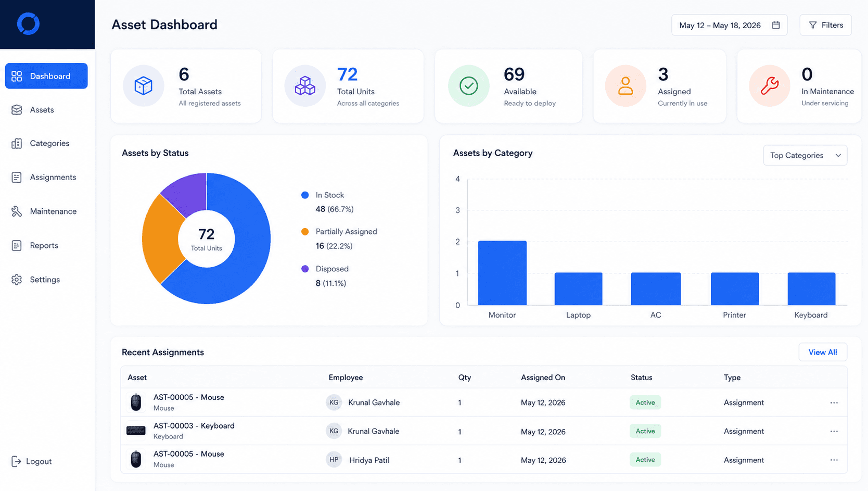Open more options for AST-00003 Keyboard row
The height and width of the screenshot is (491, 868).
[x=834, y=431]
